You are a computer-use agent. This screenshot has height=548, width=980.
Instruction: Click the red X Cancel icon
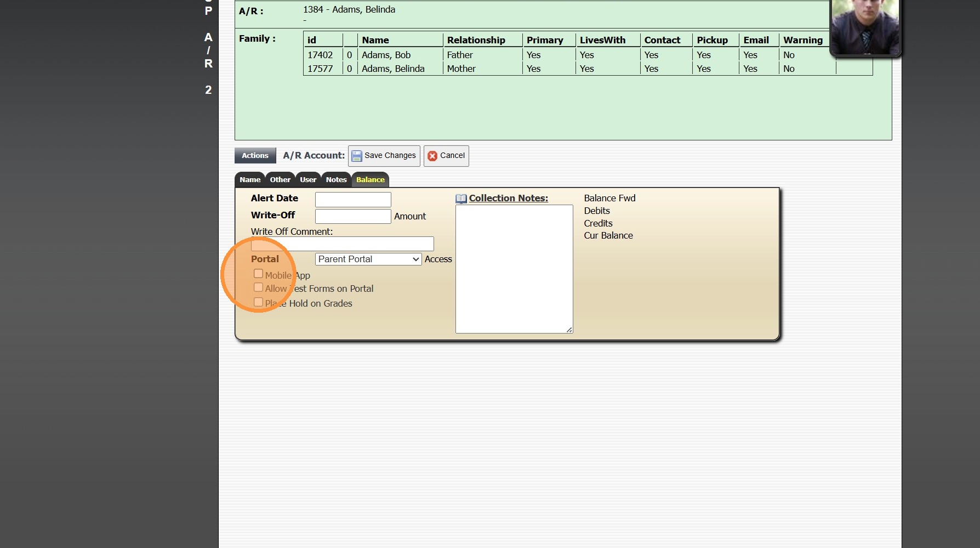click(432, 156)
